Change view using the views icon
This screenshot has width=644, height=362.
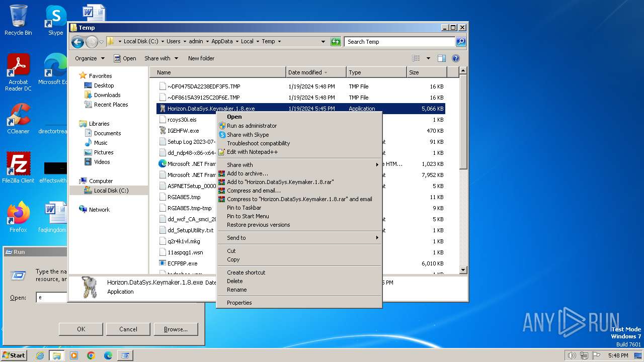tap(416, 58)
